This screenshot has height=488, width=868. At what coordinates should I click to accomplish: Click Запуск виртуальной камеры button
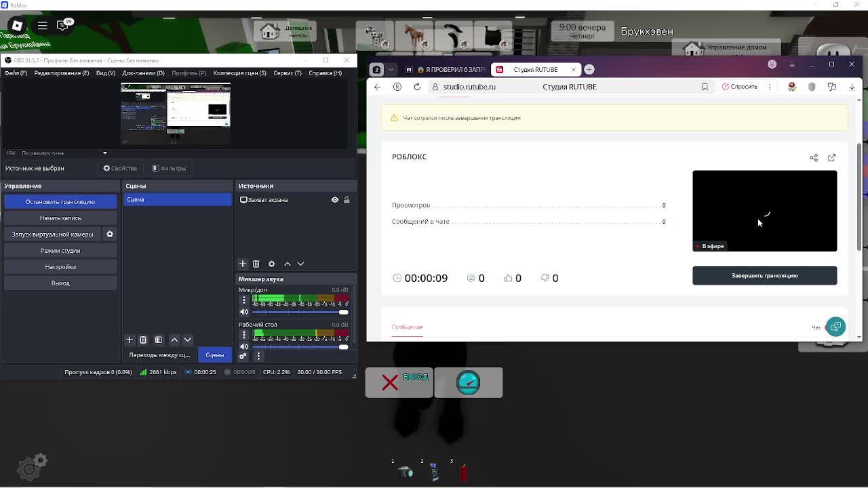[x=52, y=235]
